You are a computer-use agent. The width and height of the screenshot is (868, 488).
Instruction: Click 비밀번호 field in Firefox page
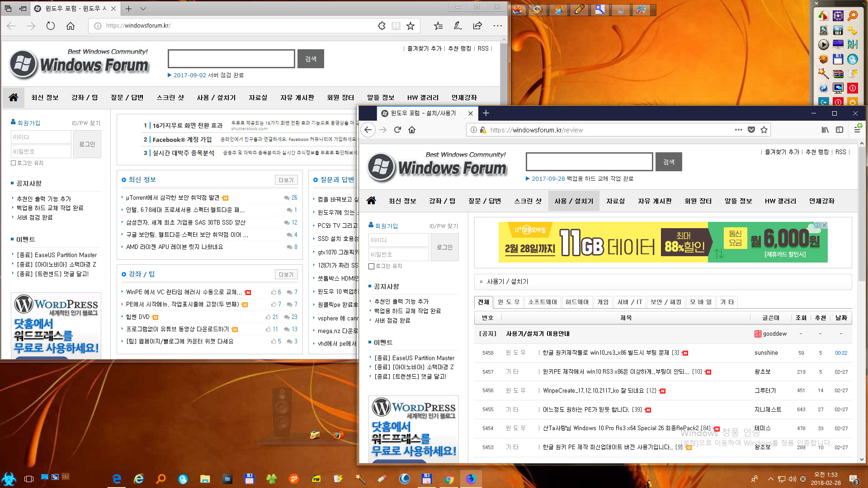point(398,254)
